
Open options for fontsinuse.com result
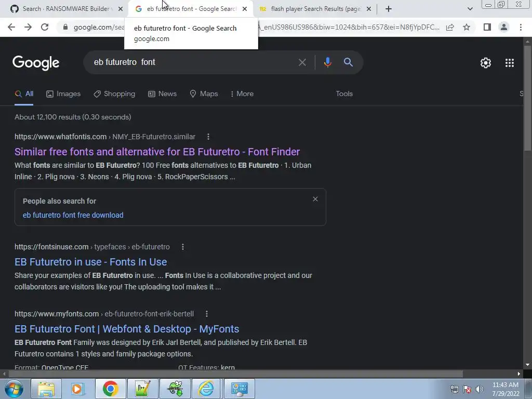(x=183, y=247)
